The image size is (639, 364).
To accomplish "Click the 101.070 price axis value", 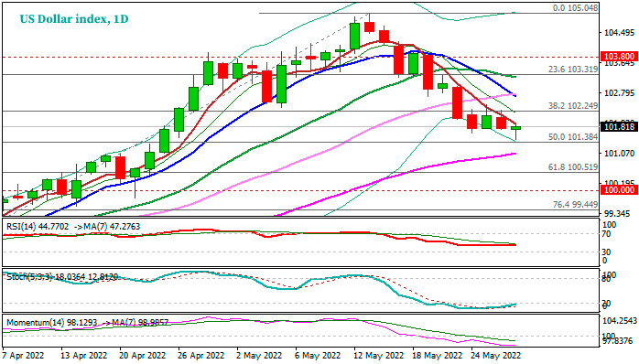I will [x=620, y=154].
